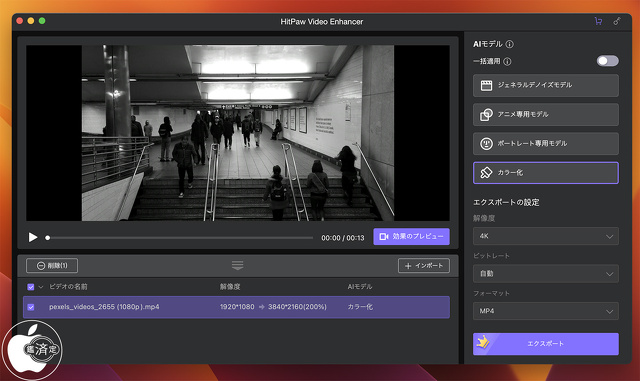Open the 解像度 4K dropdown
This screenshot has width=640, height=381.
point(546,236)
